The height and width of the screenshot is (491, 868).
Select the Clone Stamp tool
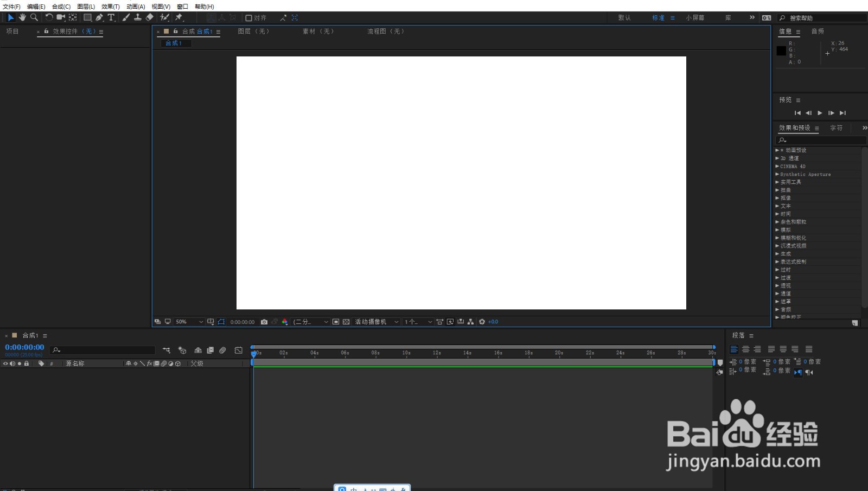pyautogui.click(x=138, y=17)
